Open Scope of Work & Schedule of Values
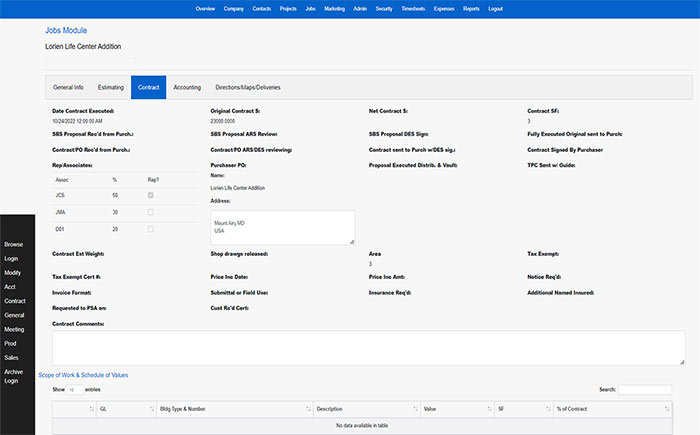Viewport: 700px width, 435px height. (83, 375)
